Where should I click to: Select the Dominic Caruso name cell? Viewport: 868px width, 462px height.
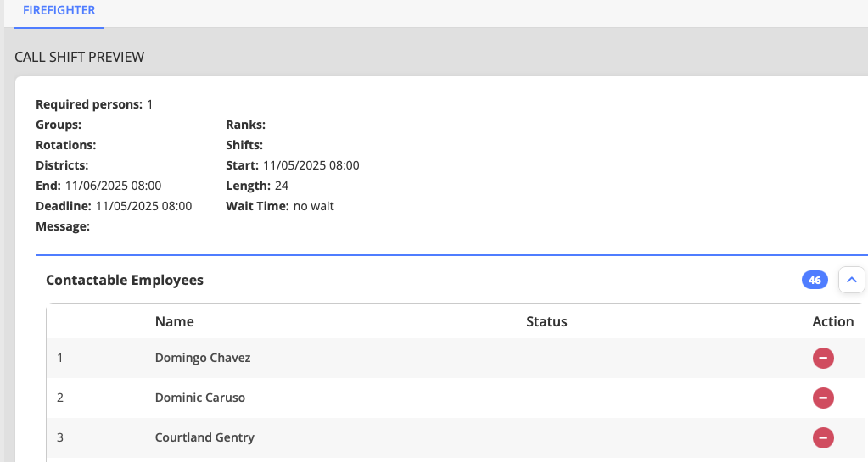point(200,398)
